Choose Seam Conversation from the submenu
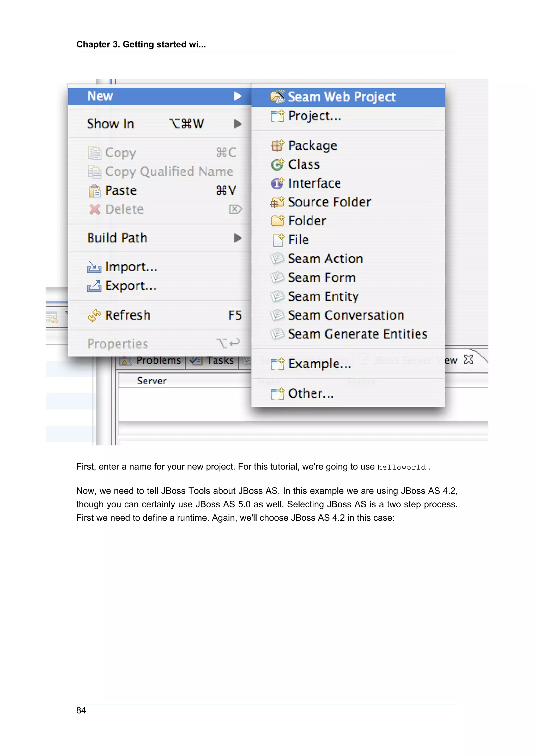The width and height of the screenshot is (534, 756). click(348, 315)
